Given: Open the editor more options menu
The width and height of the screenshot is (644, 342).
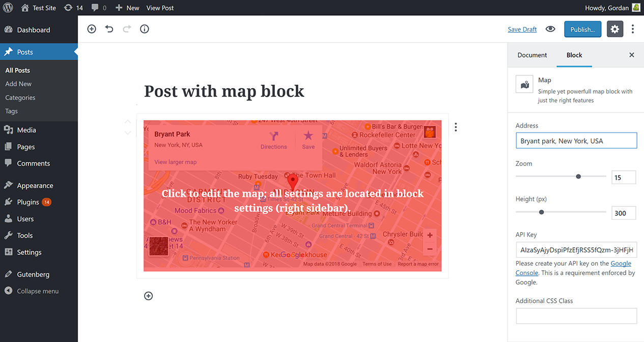Looking at the screenshot, I should tap(633, 29).
